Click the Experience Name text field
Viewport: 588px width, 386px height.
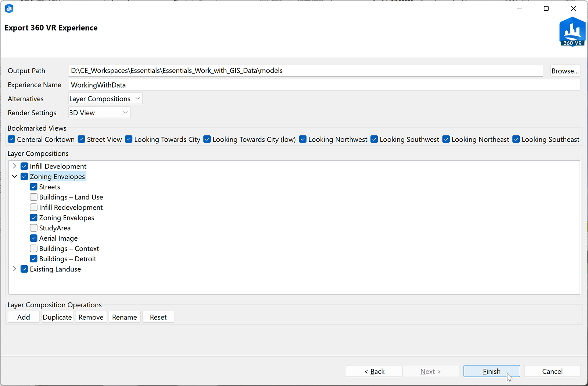click(x=323, y=85)
